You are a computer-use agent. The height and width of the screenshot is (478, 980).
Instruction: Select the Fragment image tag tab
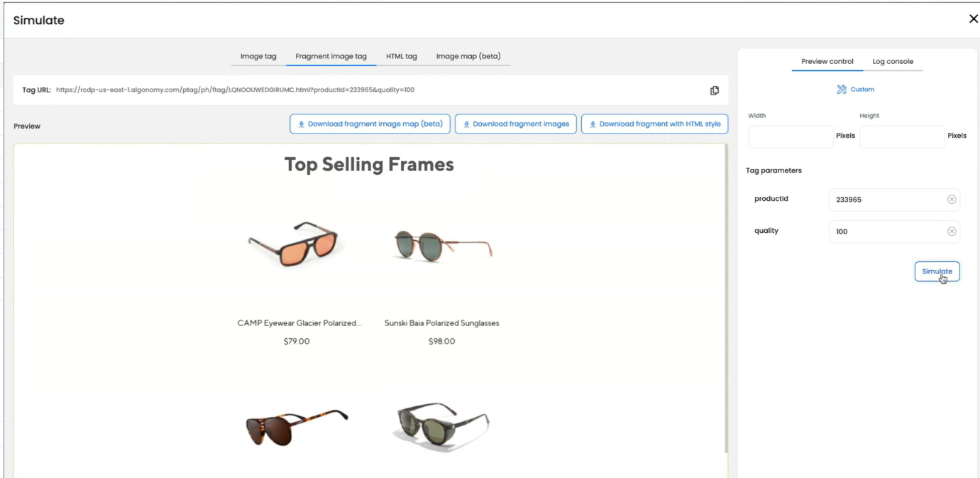coord(331,56)
